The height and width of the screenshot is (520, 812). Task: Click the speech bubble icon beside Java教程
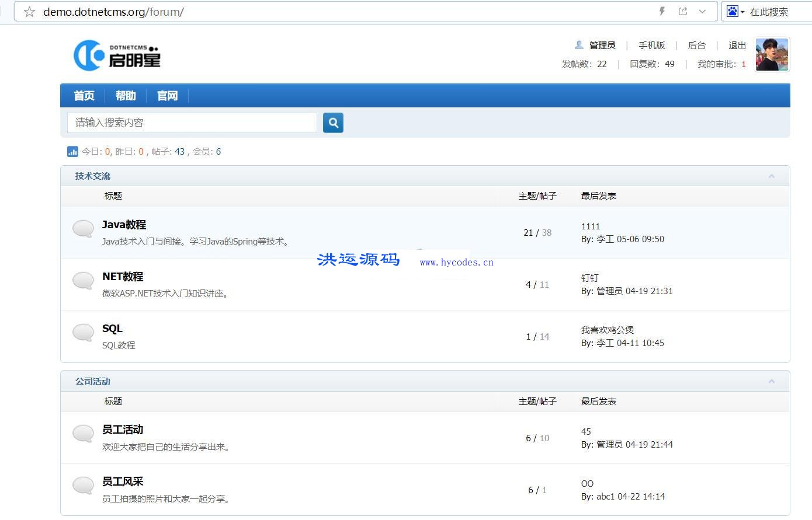point(83,229)
